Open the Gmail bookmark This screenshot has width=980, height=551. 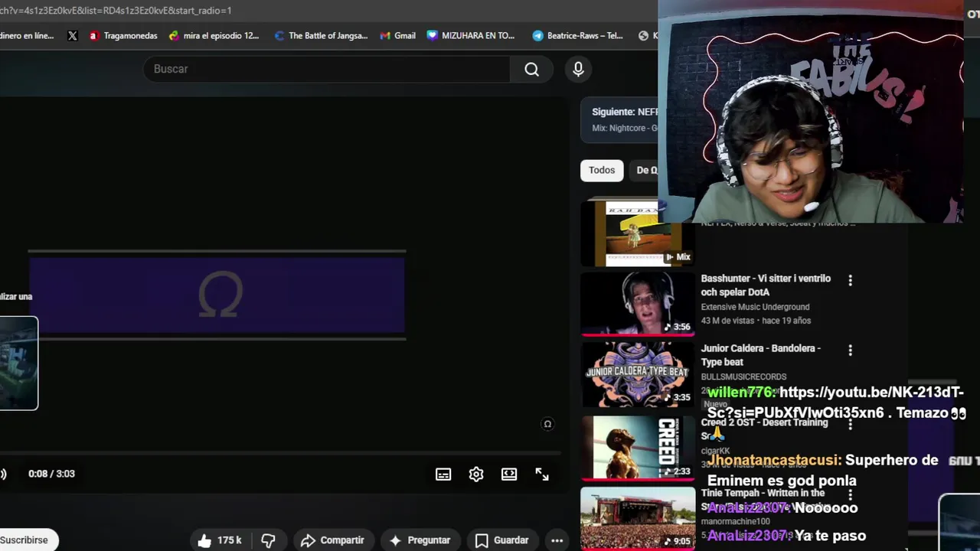(397, 35)
